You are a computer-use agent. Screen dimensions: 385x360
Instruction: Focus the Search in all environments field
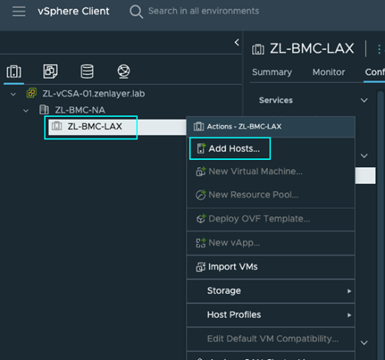(x=204, y=11)
